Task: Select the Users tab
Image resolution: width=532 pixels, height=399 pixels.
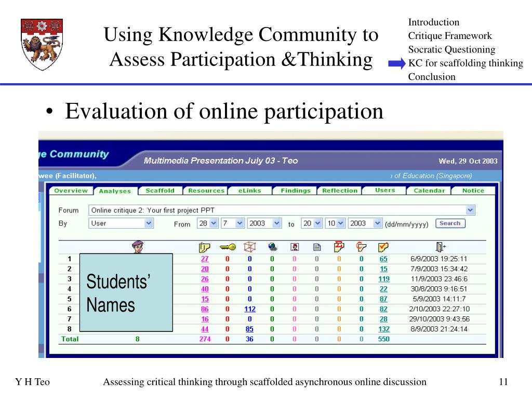Action: click(385, 190)
